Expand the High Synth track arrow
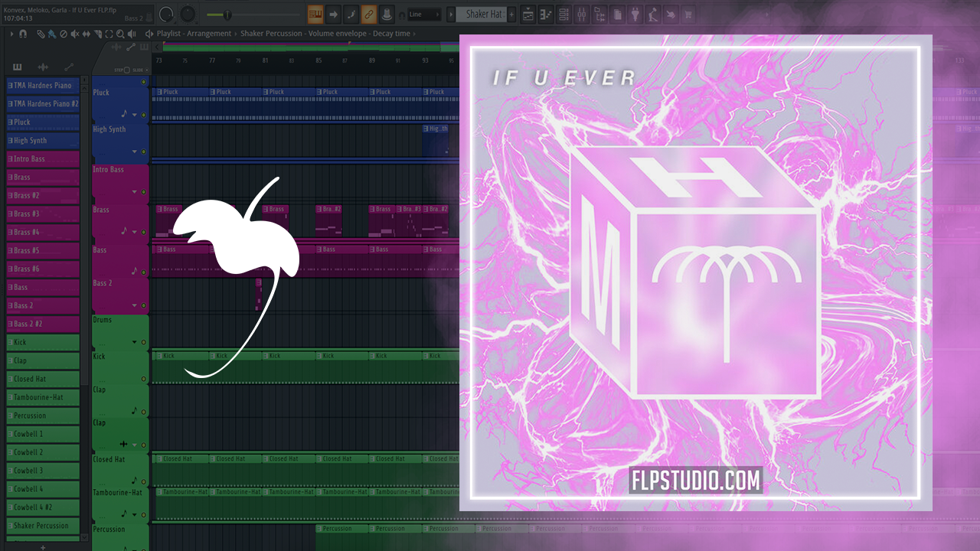The width and height of the screenshot is (980, 551). [135, 152]
